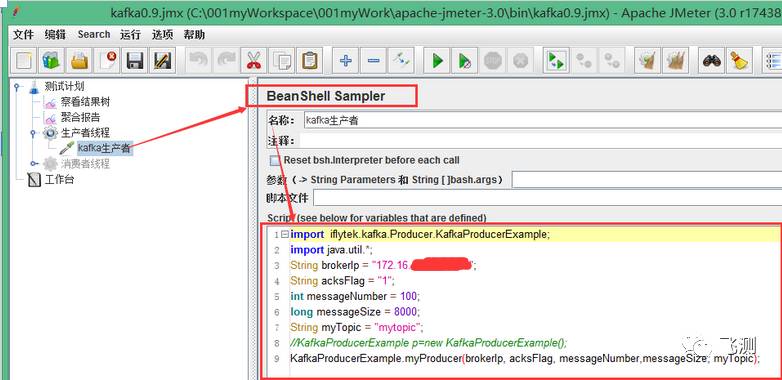Stop the test icon
The height and width of the screenshot is (380, 782).
point(493,61)
